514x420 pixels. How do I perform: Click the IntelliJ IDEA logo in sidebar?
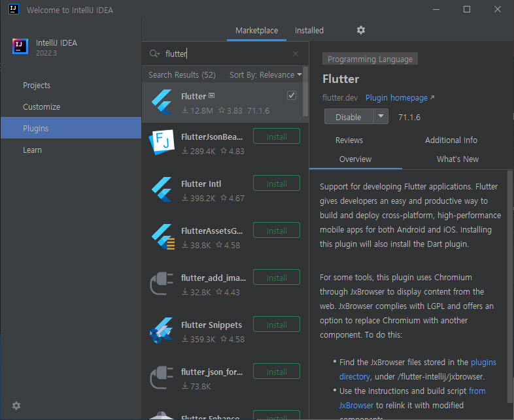click(20, 46)
